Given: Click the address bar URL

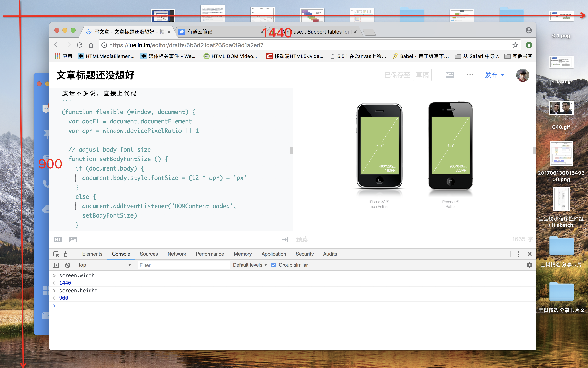Looking at the screenshot, I should click(186, 45).
